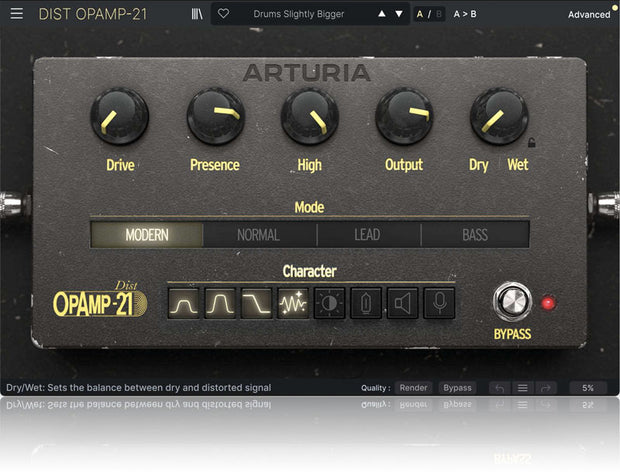
Task: Select the A slot in the A/B toggle
Action: (420, 14)
